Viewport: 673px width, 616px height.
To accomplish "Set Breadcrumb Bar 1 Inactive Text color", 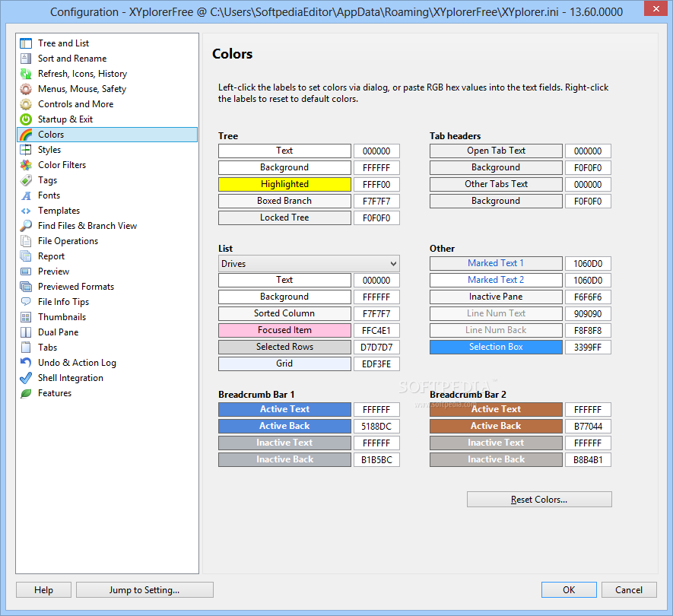I will click(284, 443).
